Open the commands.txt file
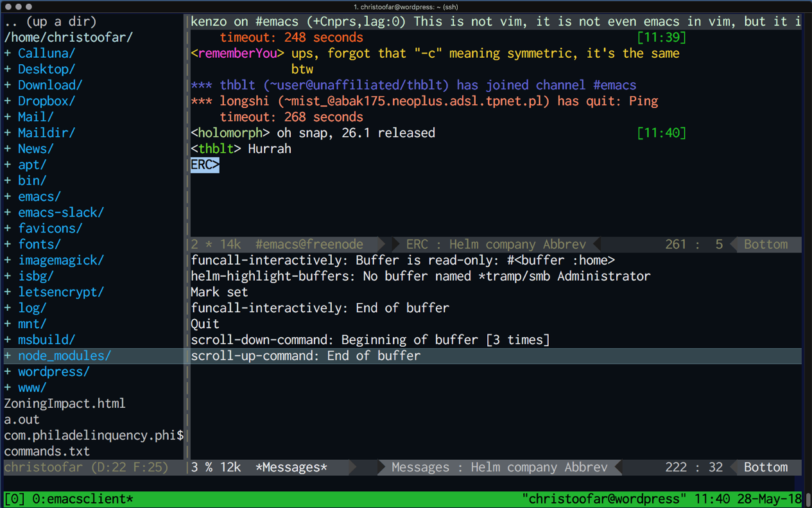The width and height of the screenshot is (812, 508). click(x=47, y=451)
